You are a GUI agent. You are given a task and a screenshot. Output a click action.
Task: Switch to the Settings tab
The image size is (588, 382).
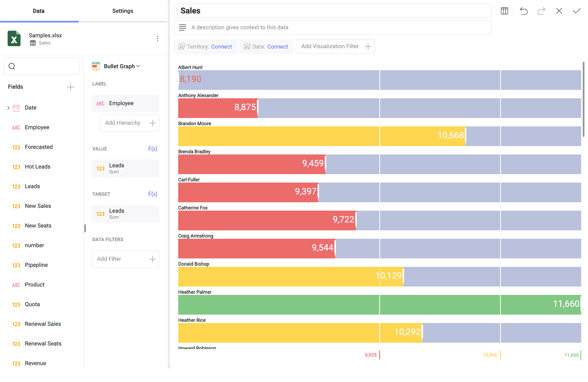point(123,11)
